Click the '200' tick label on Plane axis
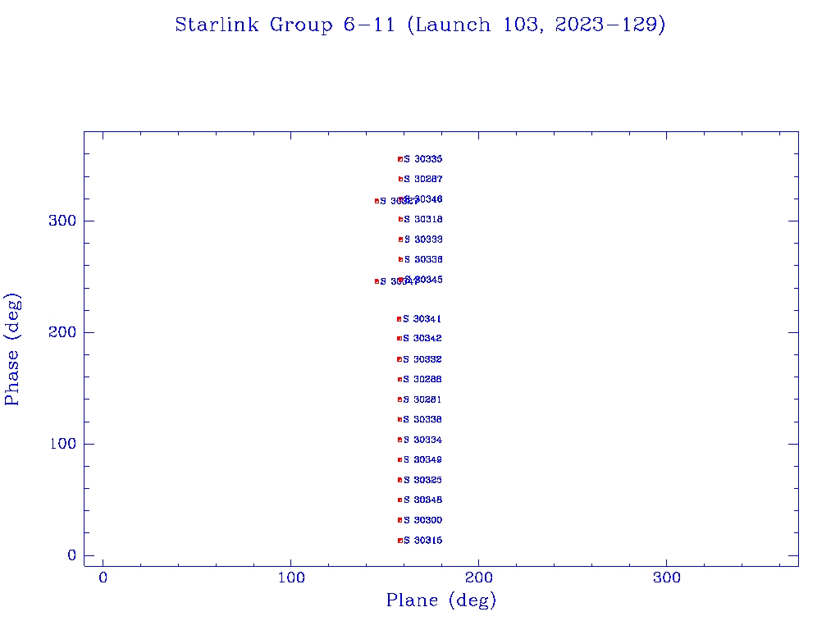 pos(478,577)
